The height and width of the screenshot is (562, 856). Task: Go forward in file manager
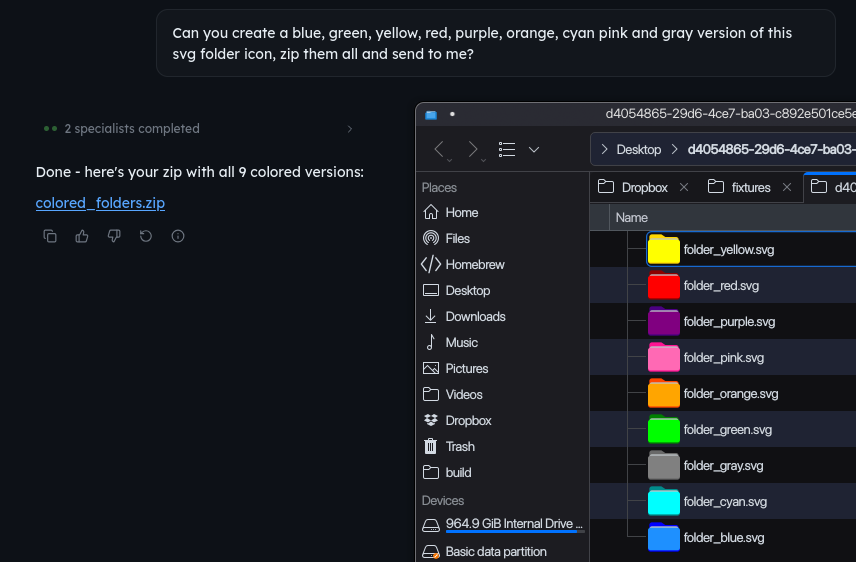[473, 149]
